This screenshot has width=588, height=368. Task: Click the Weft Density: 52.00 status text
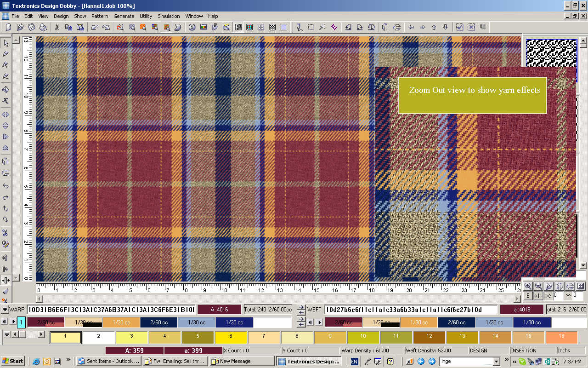pos(429,351)
